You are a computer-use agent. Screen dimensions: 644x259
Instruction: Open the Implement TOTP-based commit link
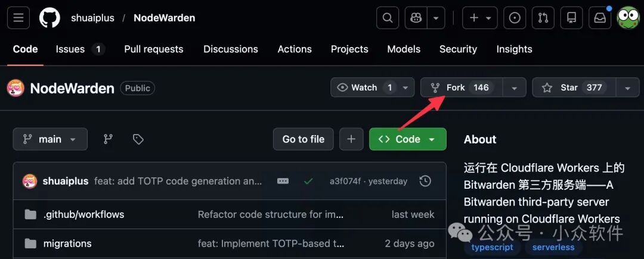[271, 244]
